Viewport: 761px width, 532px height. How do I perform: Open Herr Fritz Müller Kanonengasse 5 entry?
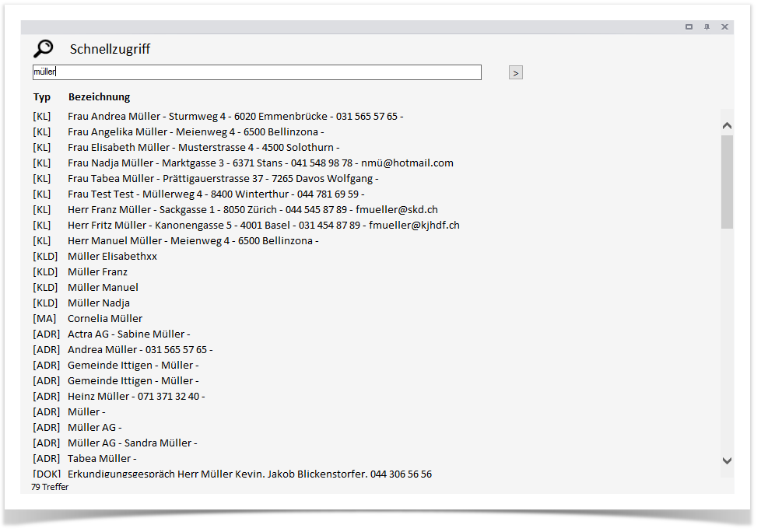pos(264,225)
